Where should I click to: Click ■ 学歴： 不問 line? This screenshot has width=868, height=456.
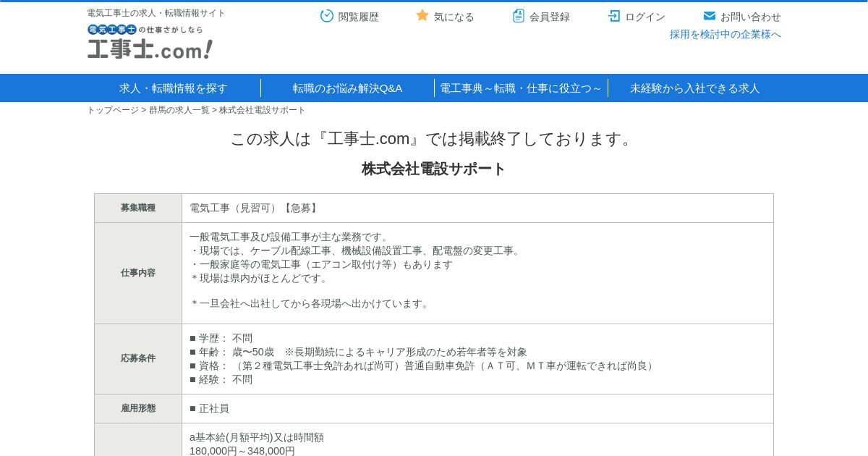221,338
